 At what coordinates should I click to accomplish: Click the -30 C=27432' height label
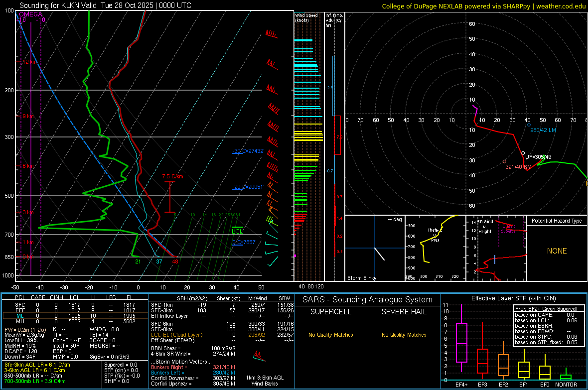point(248,151)
